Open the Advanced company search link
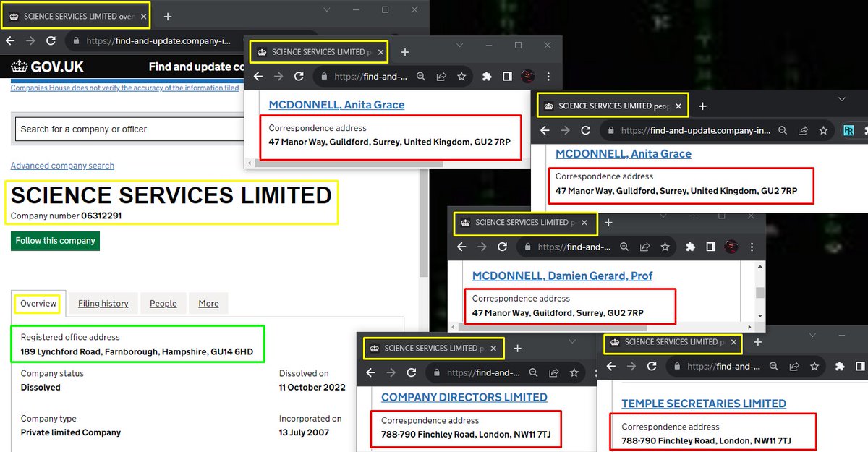 click(62, 166)
